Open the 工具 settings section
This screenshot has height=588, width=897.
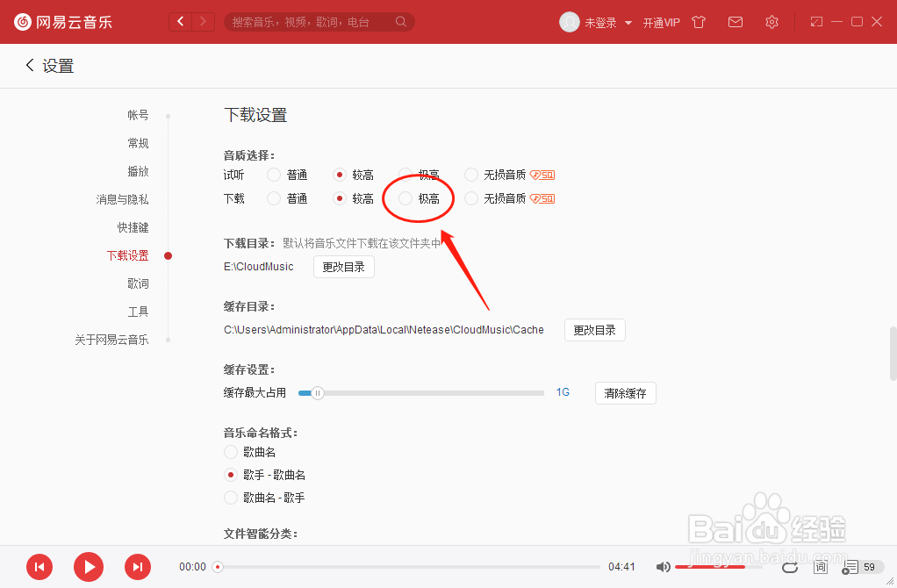pyautogui.click(x=138, y=312)
